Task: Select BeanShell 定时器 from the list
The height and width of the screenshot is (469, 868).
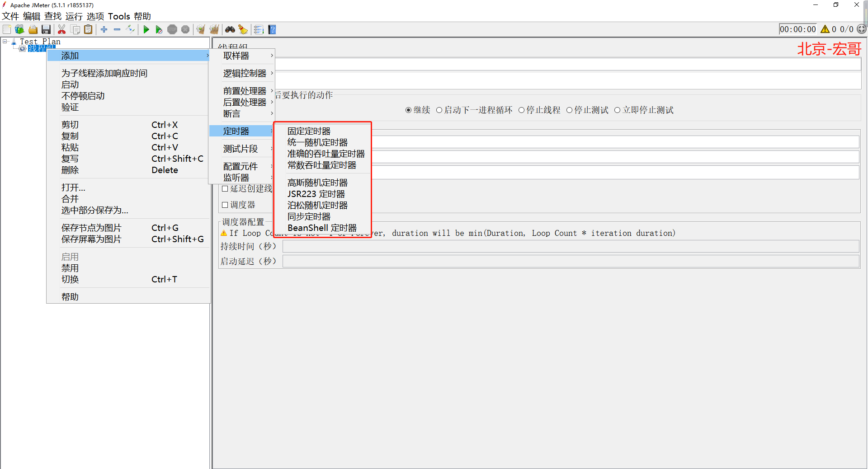Action: pos(322,228)
